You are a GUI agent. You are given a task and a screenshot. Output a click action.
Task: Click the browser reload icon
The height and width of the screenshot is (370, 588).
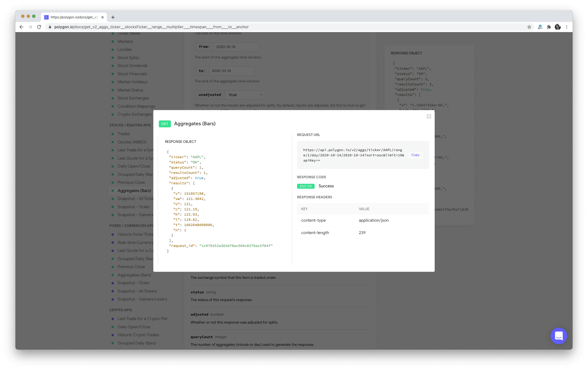tap(39, 27)
